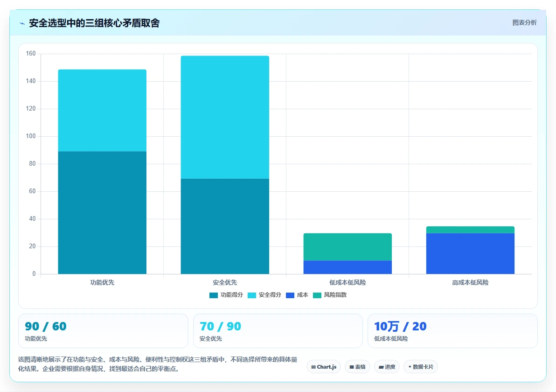Click the 安全得分 legend color box
The height and width of the screenshot is (392, 556).
tap(252, 295)
